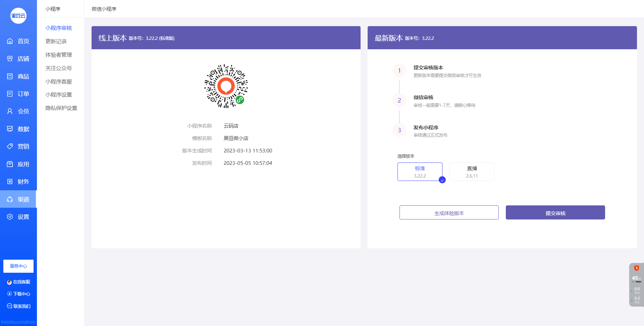The width and height of the screenshot is (644, 326).
Task: Click step 2 circle 微信审核
Action: tap(399, 101)
